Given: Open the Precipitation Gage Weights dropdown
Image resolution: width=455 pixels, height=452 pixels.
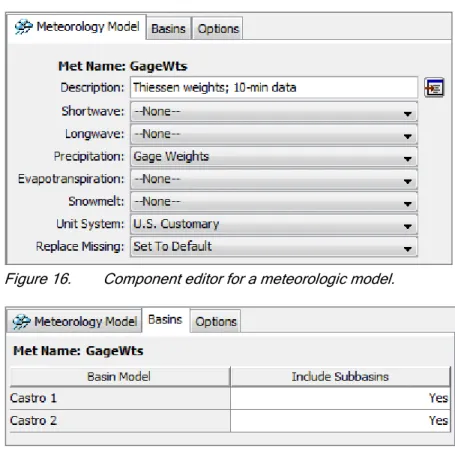Looking at the screenshot, I should click(274, 157).
